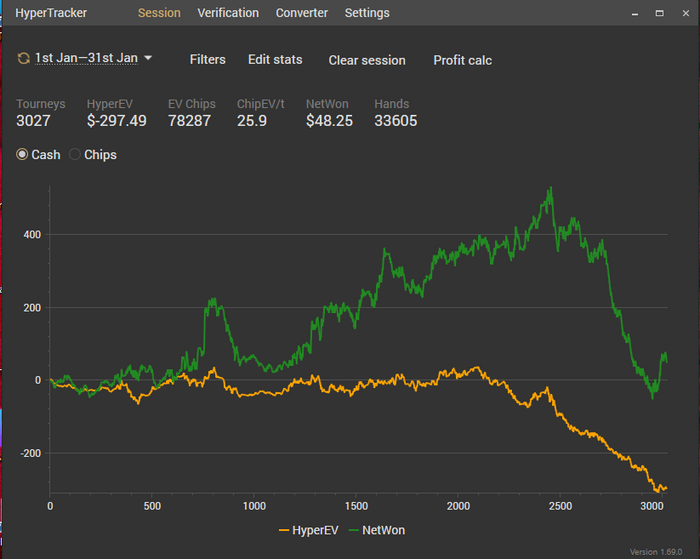Toggle the NetWon legend entry

click(x=377, y=530)
